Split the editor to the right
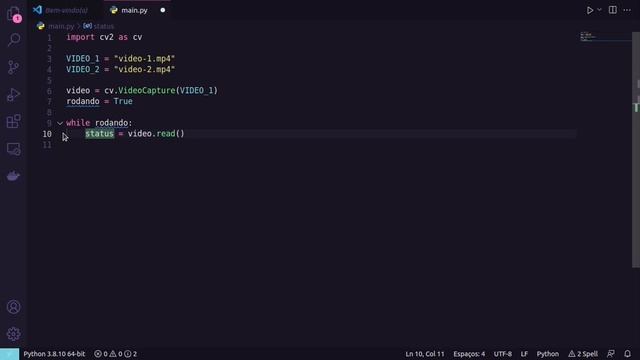640x360 pixels. click(613, 10)
